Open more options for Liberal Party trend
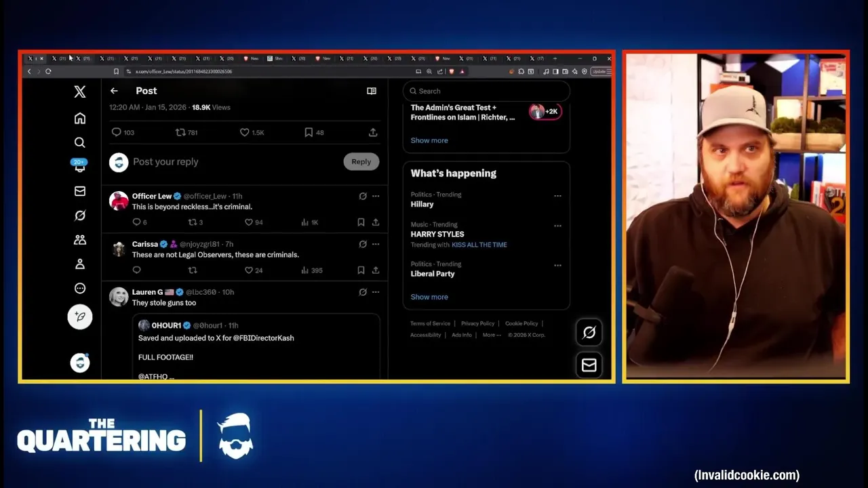Viewport: 868px width, 488px height. [557, 265]
